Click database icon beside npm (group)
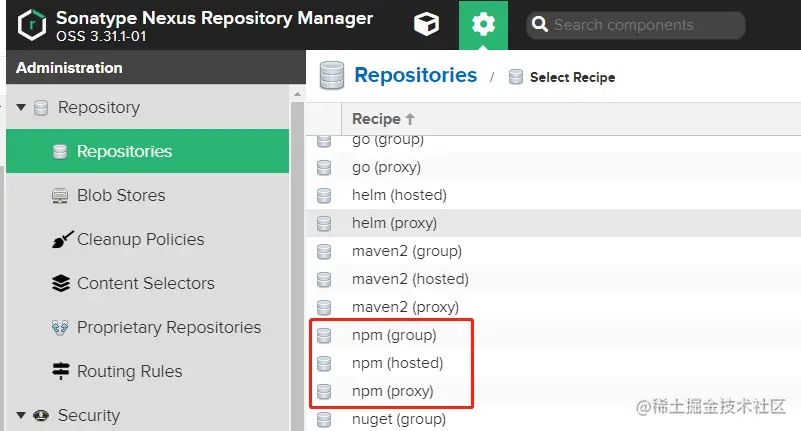The image size is (801, 431). (324, 336)
